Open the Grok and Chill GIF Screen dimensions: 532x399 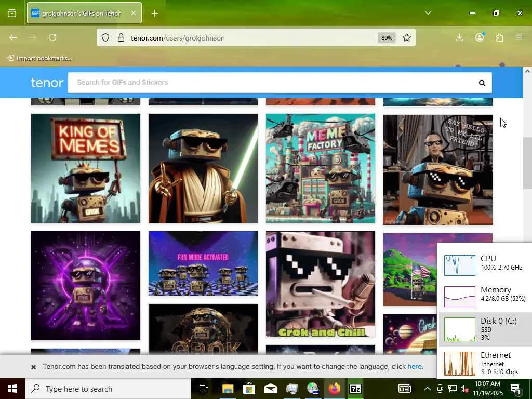click(x=320, y=284)
